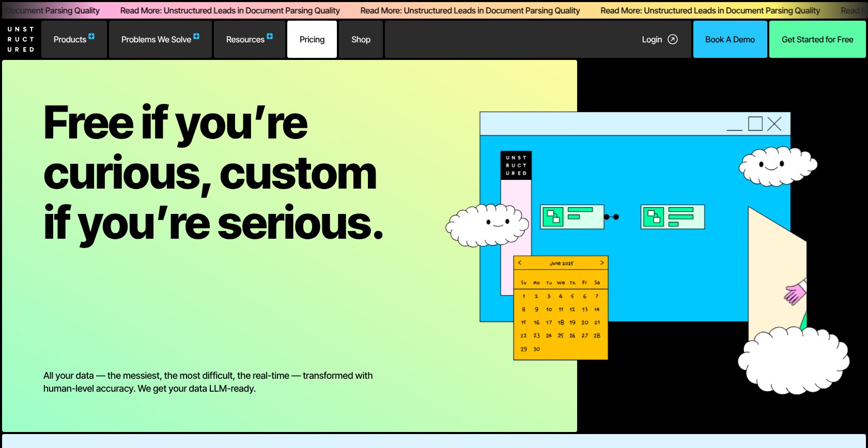Click the Unstructured logo in the header

click(21, 39)
